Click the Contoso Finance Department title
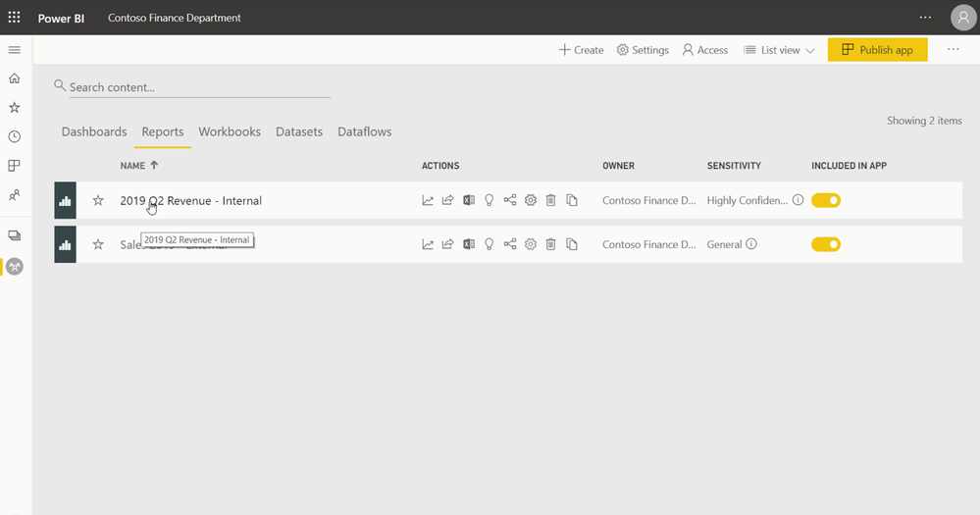This screenshot has width=980, height=515. pos(174,18)
